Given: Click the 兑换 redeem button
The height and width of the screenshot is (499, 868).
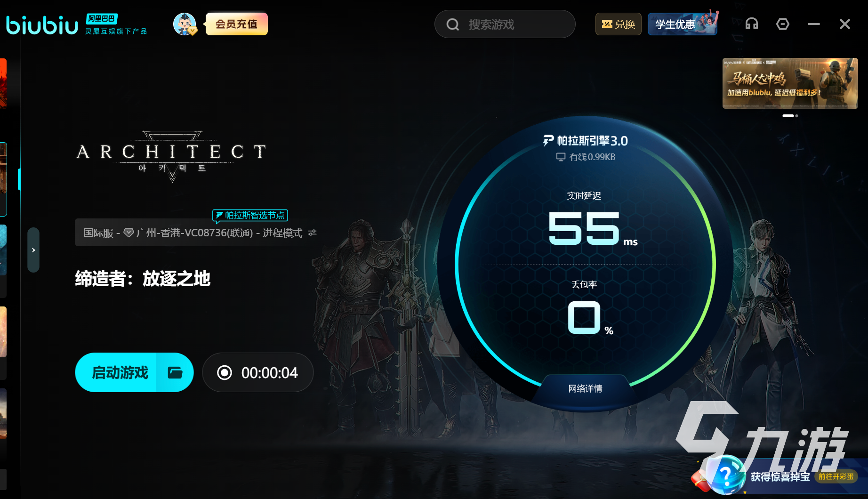Looking at the screenshot, I should (619, 24).
